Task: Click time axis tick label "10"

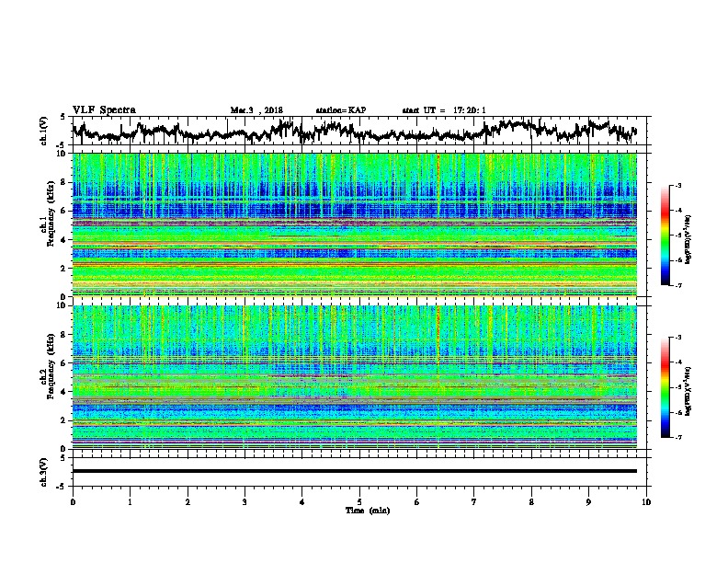Action: [x=646, y=502]
